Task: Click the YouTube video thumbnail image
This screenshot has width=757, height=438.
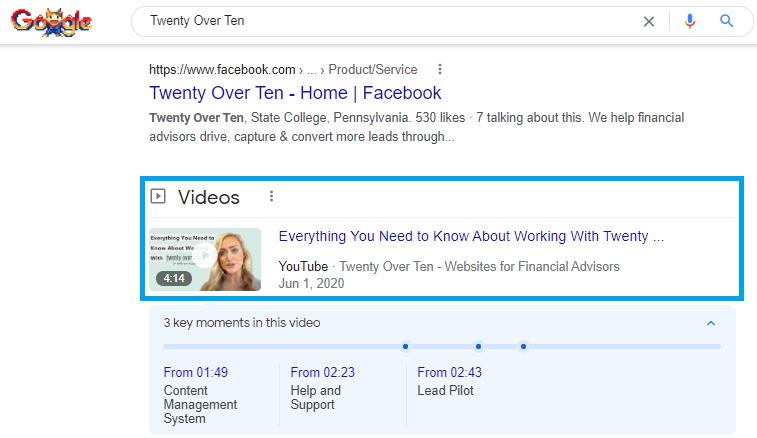Action: [x=205, y=259]
